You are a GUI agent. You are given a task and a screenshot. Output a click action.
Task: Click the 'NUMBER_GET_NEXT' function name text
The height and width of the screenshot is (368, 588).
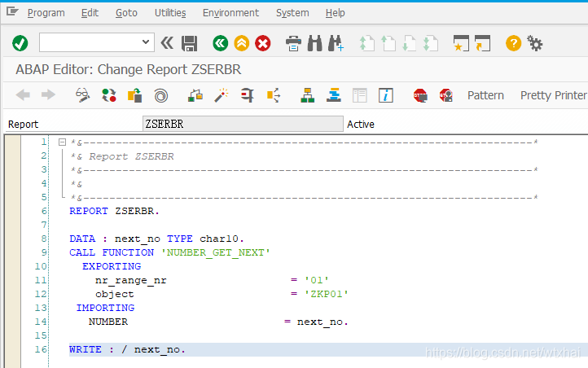[216, 252]
